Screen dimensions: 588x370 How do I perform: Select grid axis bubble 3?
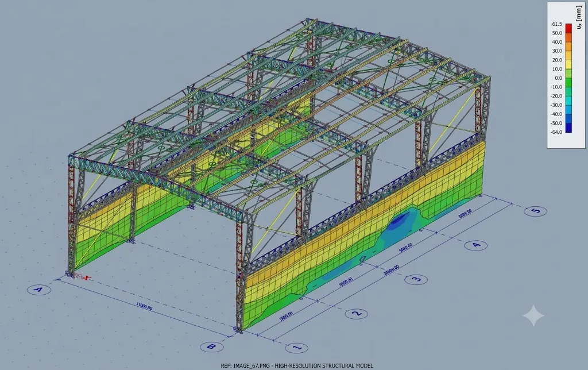[x=416, y=279]
